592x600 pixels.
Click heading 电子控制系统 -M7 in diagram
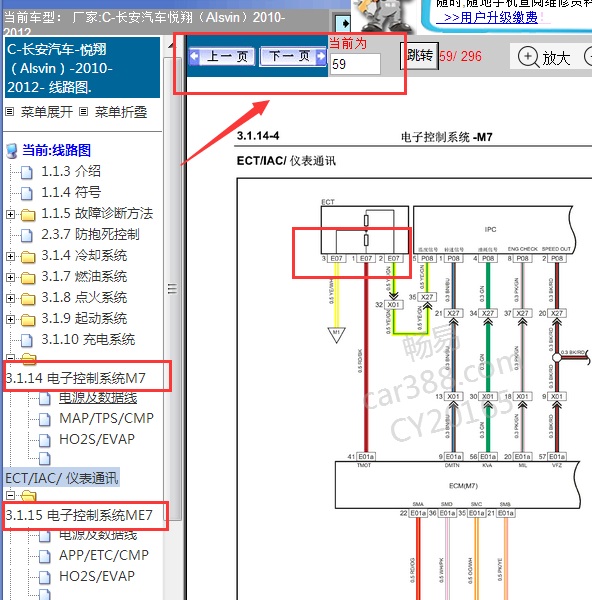pos(446,137)
